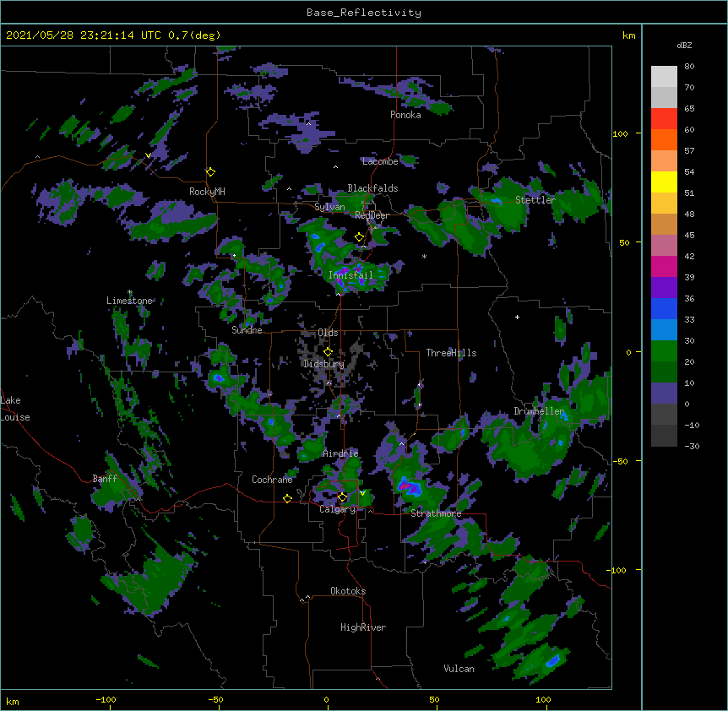Click the Cochrane city label
This screenshot has height=711, width=728.
(272, 480)
